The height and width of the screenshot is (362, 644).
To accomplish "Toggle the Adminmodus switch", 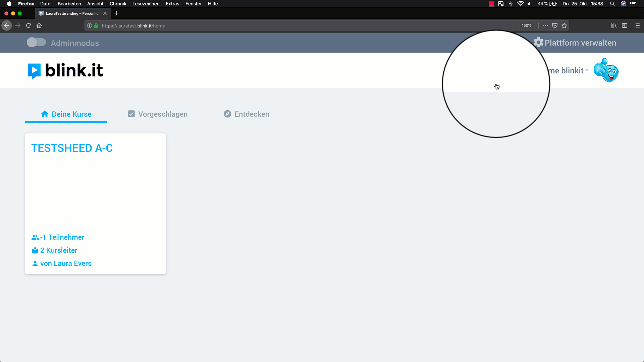I will pos(36,43).
